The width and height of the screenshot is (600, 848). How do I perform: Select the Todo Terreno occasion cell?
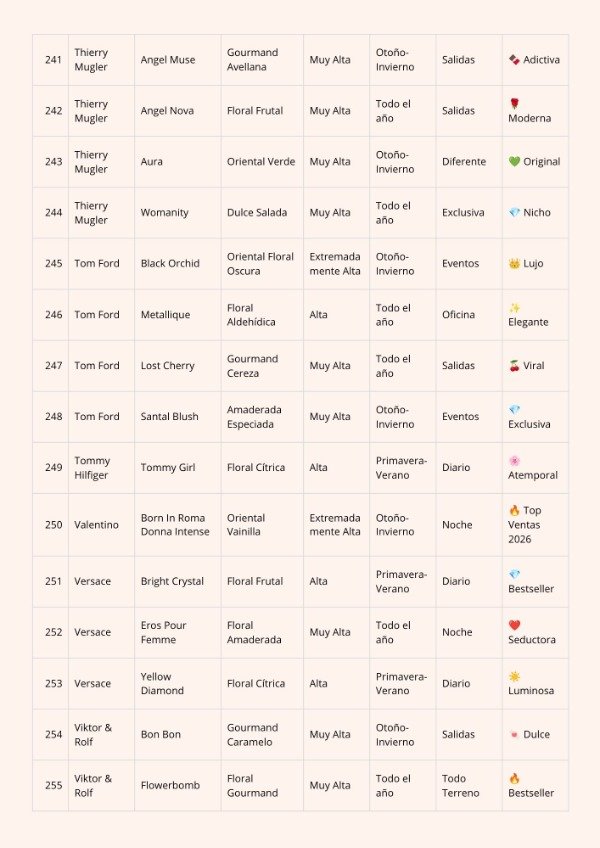(x=469, y=785)
